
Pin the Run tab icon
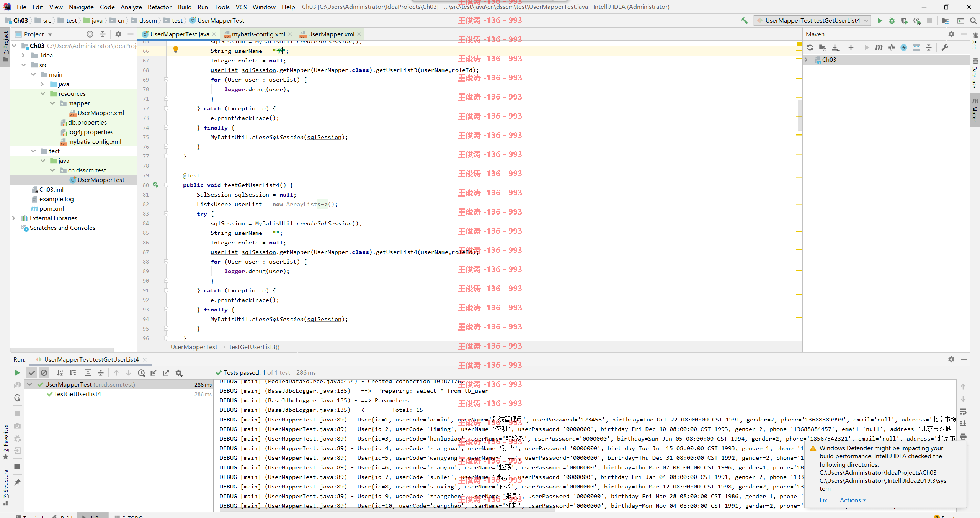(x=17, y=482)
